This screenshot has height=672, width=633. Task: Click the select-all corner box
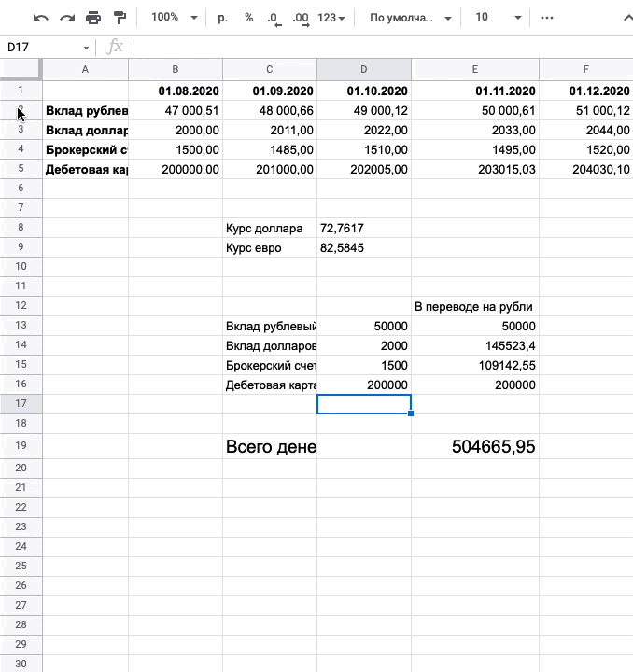21,69
